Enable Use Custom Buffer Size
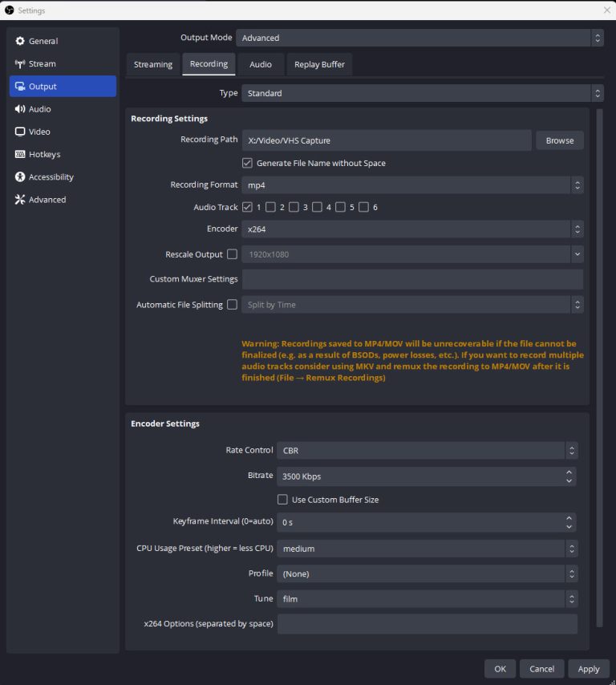The width and height of the screenshot is (616, 685). click(282, 500)
